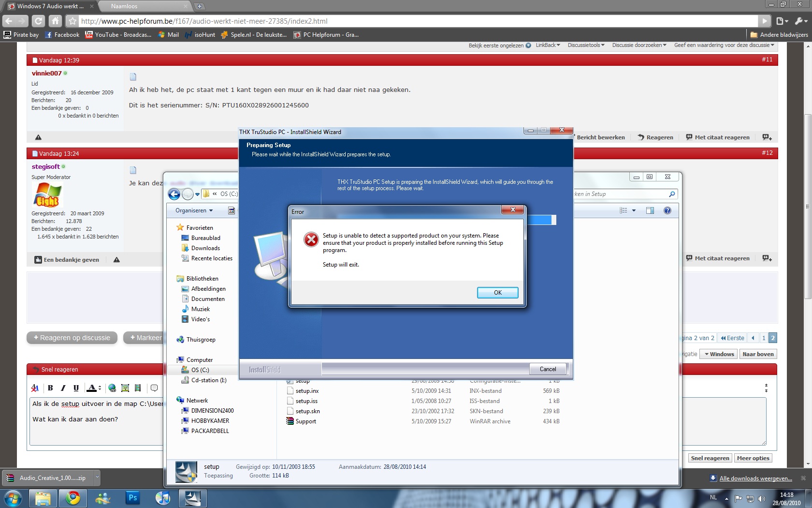Open the browser home page
The height and width of the screenshot is (508, 812).
click(56, 21)
